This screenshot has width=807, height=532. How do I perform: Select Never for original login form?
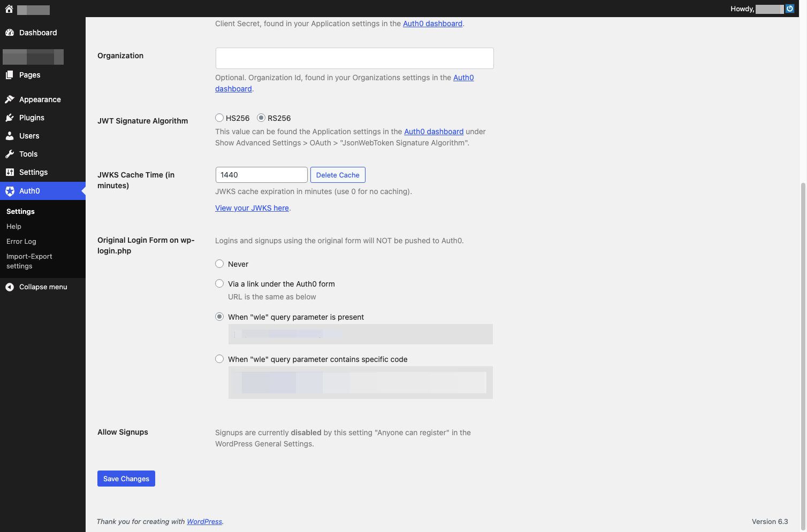[219, 264]
